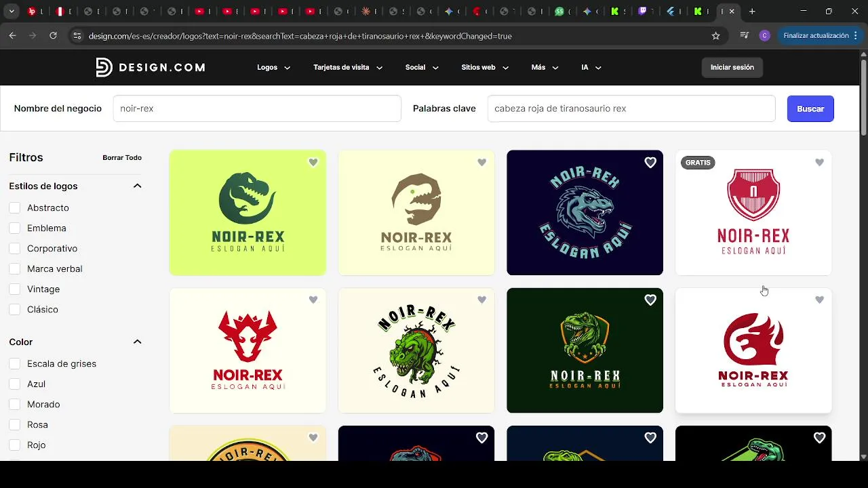This screenshot has height=488, width=868.
Task: Open a new browser tab
Action: pyautogui.click(x=752, y=12)
